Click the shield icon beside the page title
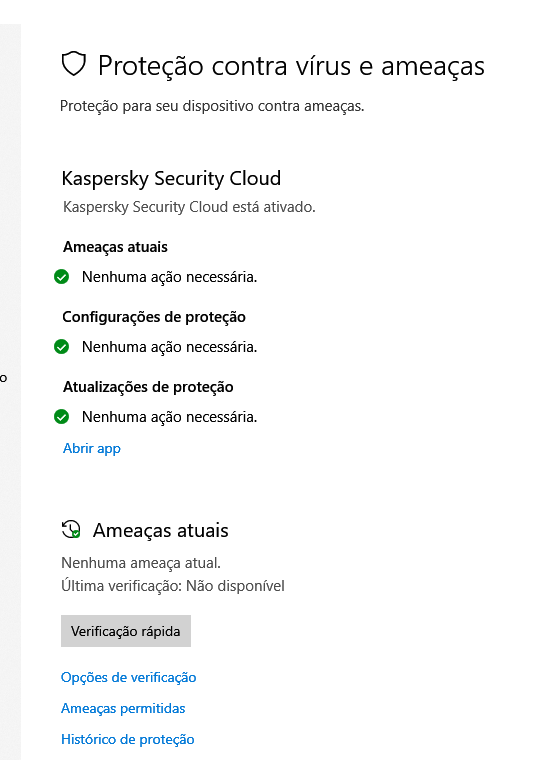546x760 pixels. coord(74,64)
